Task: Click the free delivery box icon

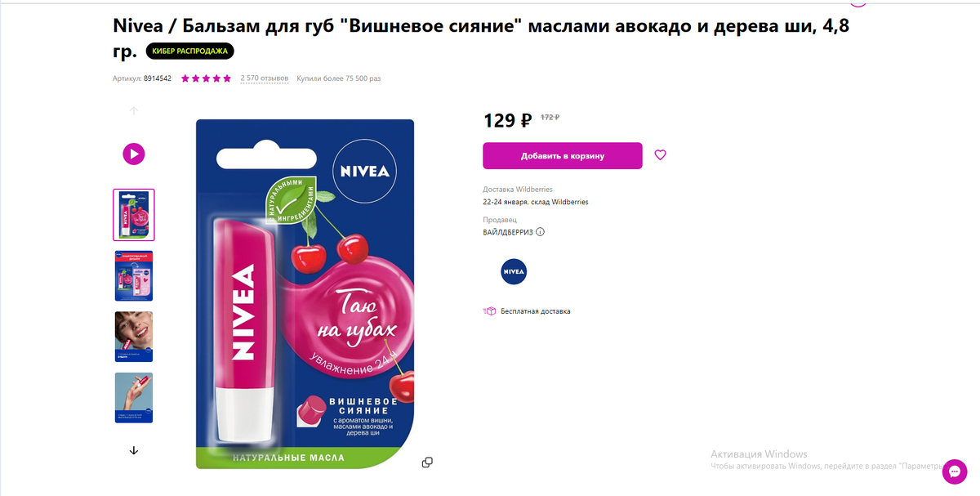Action: click(x=489, y=311)
